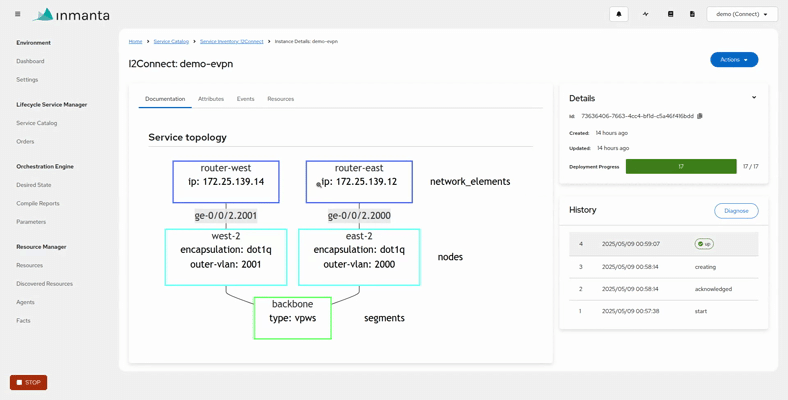This screenshot has width=788, height=400.
Task: Expand the Actions dropdown
Action: coord(734,60)
